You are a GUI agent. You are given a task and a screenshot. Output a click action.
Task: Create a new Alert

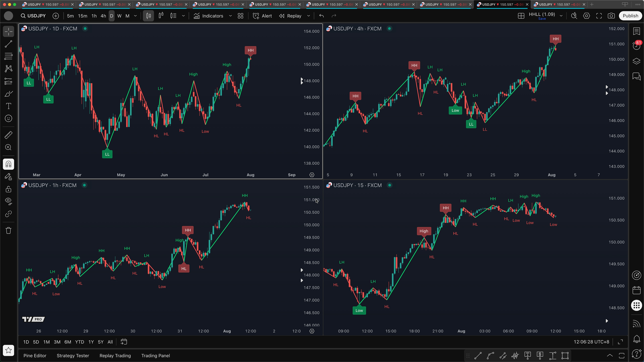click(262, 16)
